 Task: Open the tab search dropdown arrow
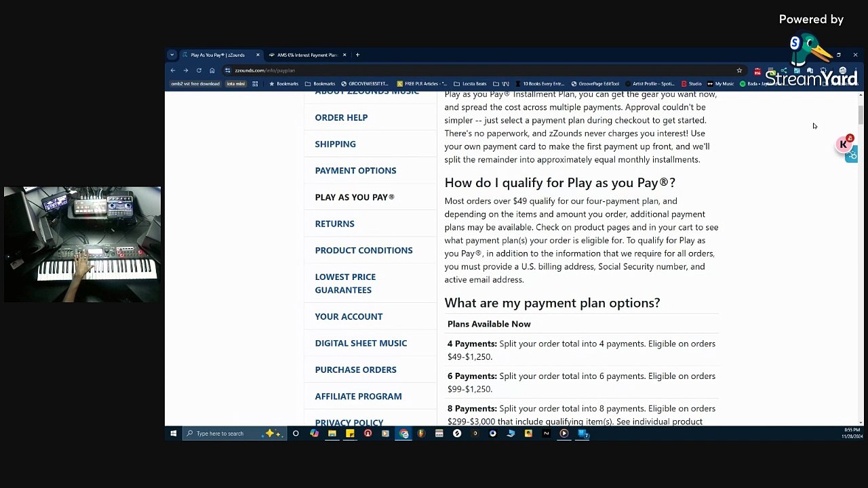(x=172, y=55)
